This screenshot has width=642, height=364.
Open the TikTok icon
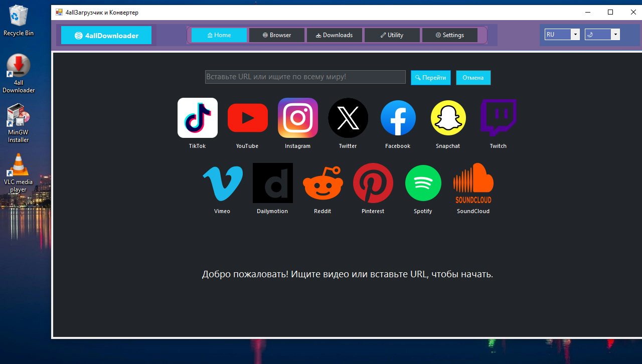pyautogui.click(x=198, y=118)
